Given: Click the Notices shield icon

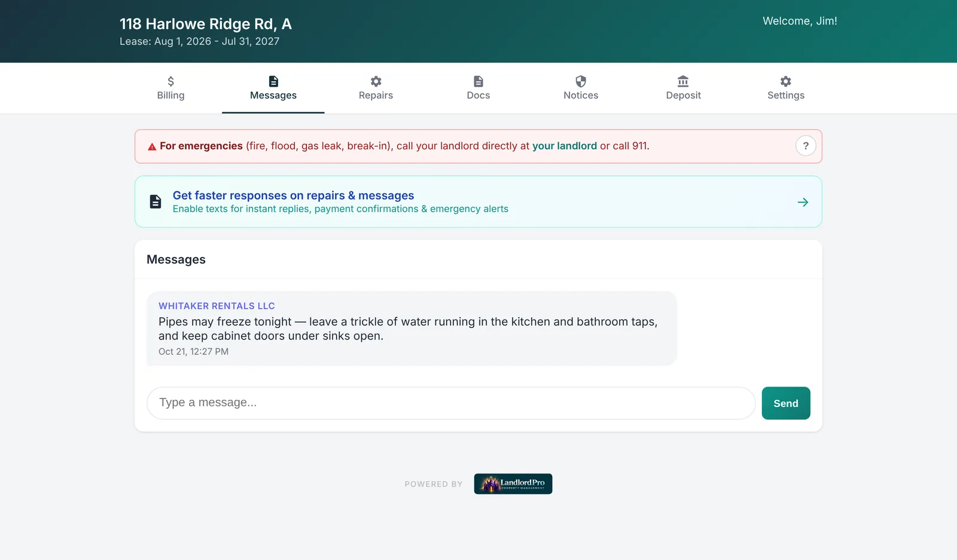Looking at the screenshot, I should [x=581, y=81].
